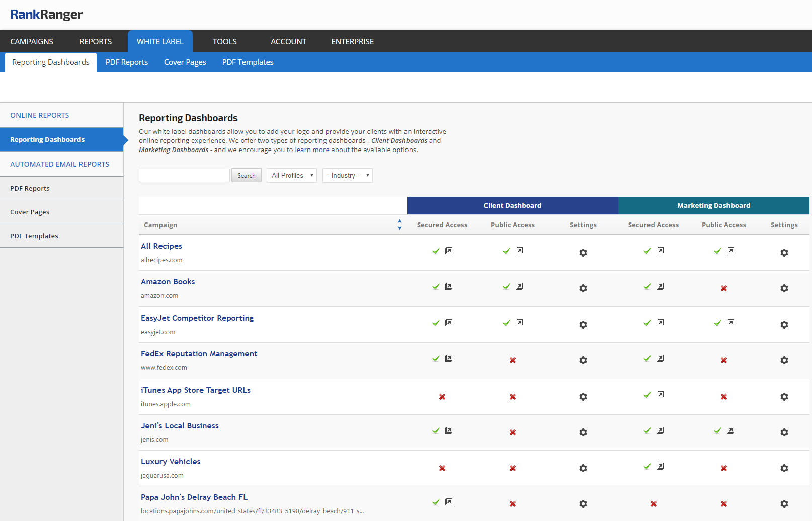Open the Industry filter dropdown
This screenshot has width=812, height=521.
pos(348,175)
